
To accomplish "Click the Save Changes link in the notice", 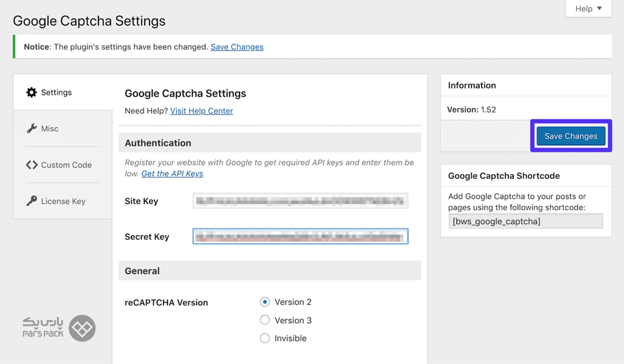I will 237,47.
